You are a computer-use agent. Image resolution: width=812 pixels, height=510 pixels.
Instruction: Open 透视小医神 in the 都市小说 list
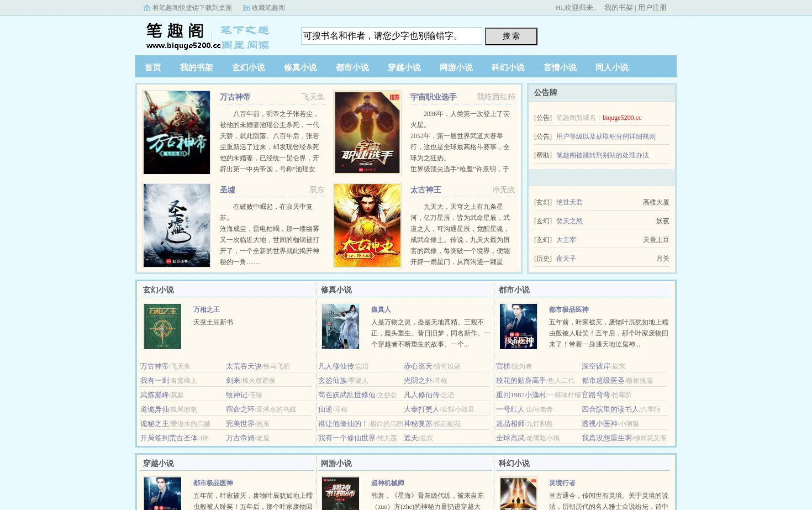[x=599, y=424]
